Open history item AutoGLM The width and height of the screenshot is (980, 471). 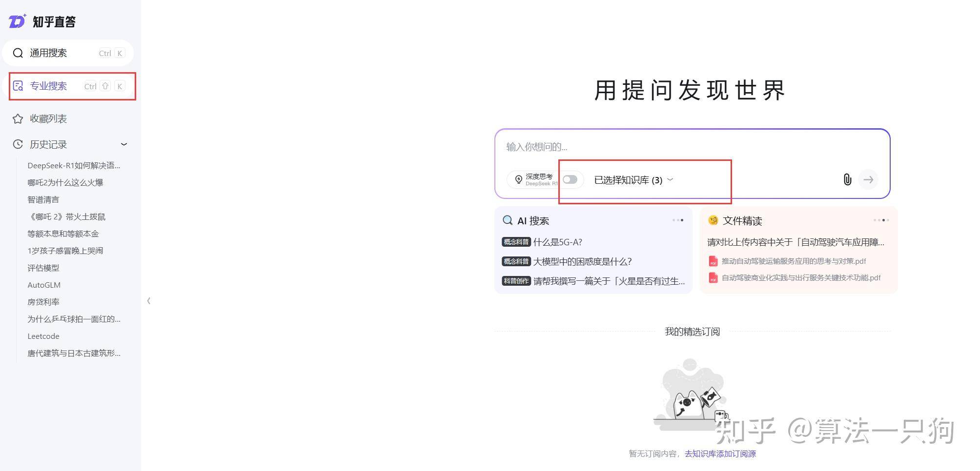[x=44, y=285]
